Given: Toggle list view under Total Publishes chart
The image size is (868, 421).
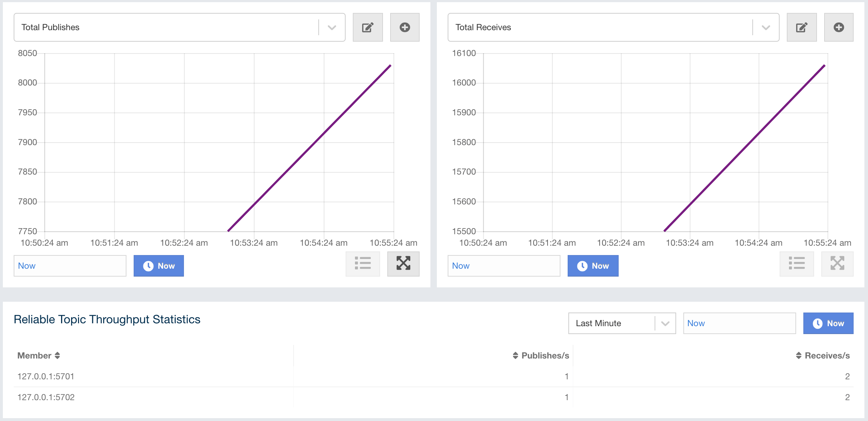Looking at the screenshot, I should pyautogui.click(x=363, y=263).
